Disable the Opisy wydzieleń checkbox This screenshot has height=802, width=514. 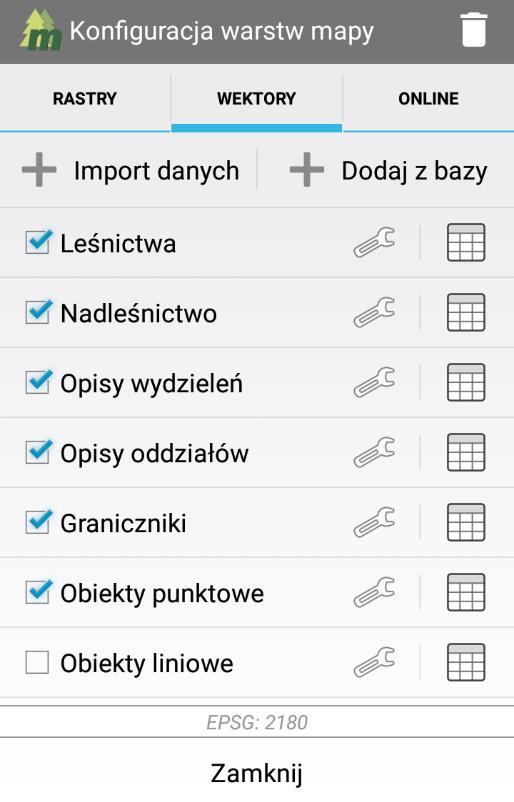tap(38, 382)
